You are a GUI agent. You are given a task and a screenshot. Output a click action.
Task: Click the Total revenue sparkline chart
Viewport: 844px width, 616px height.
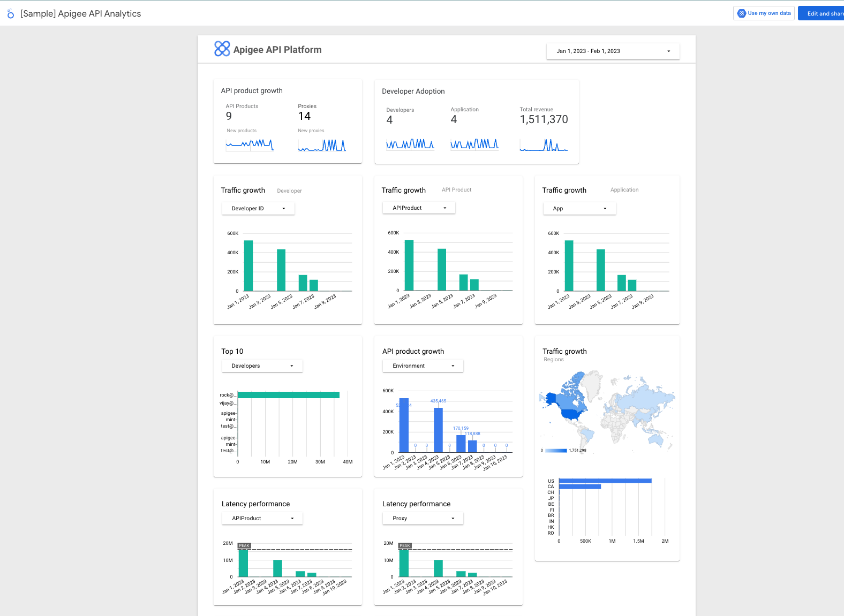[x=544, y=145]
